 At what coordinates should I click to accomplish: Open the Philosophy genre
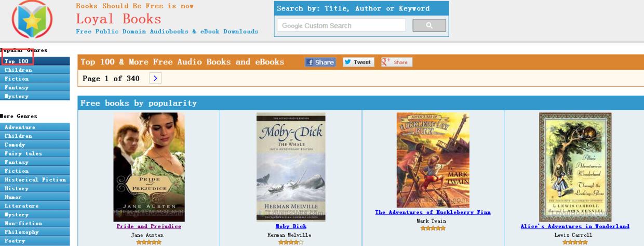[35, 232]
